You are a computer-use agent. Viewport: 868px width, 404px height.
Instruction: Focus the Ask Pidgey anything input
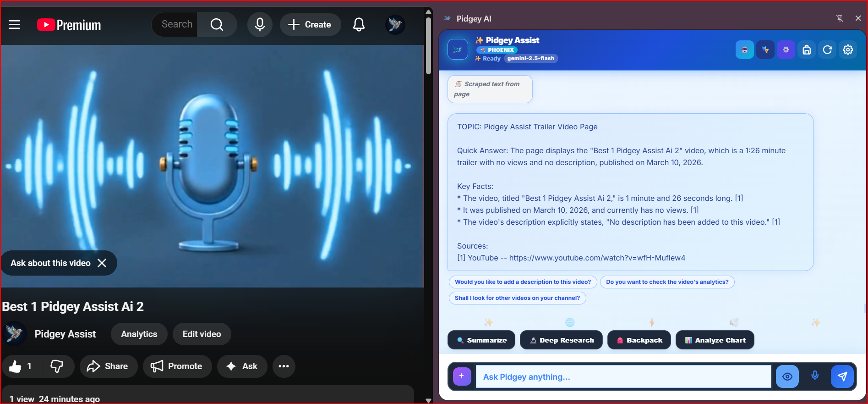pyautogui.click(x=623, y=376)
